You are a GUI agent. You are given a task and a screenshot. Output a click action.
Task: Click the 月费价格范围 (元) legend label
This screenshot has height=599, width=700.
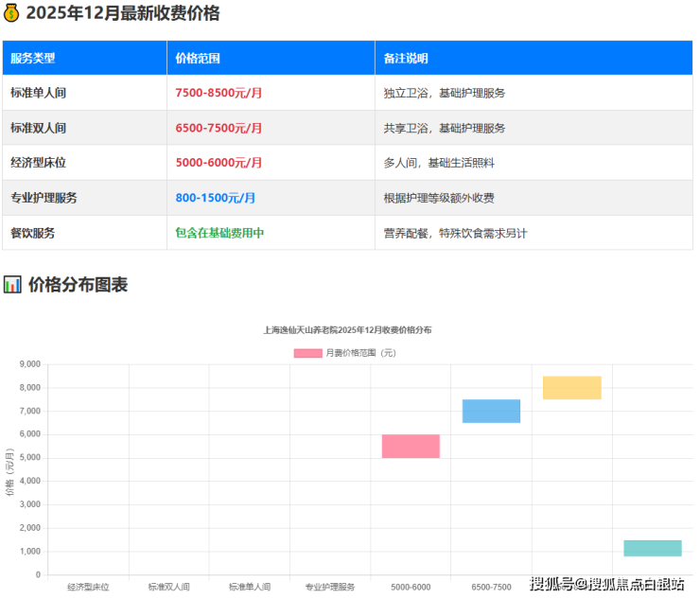tap(360, 353)
